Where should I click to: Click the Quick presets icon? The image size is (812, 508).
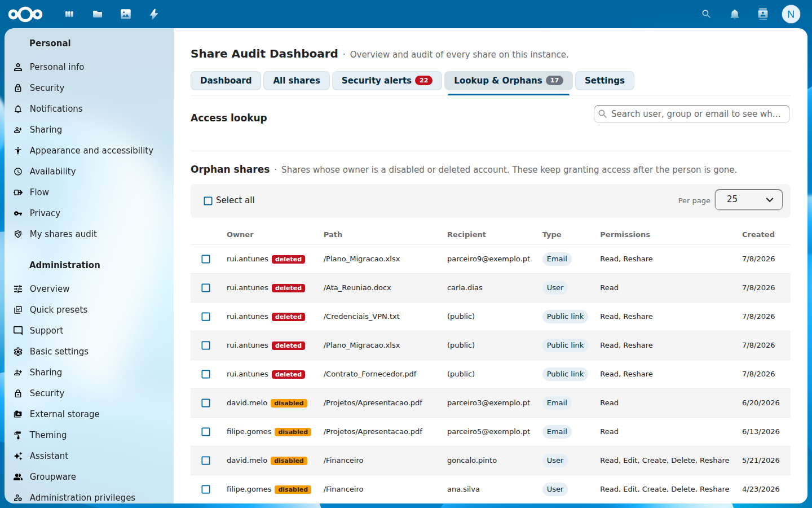click(x=18, y=310)
